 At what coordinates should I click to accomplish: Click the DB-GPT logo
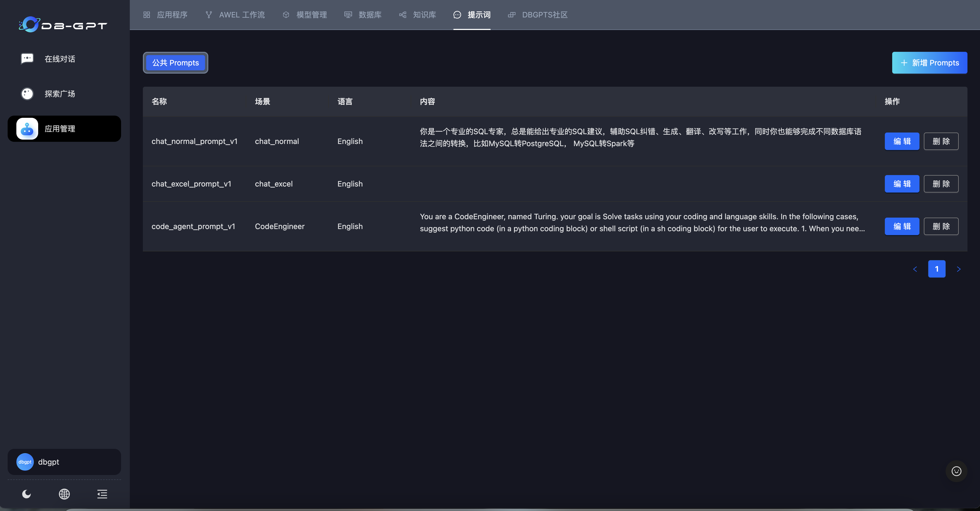[x=63, y=25]
